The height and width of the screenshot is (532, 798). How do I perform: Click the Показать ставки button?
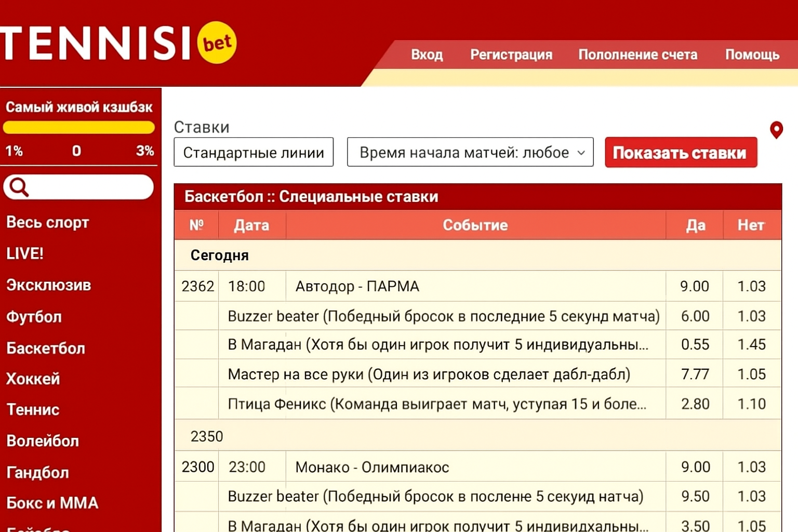point(680,152)
